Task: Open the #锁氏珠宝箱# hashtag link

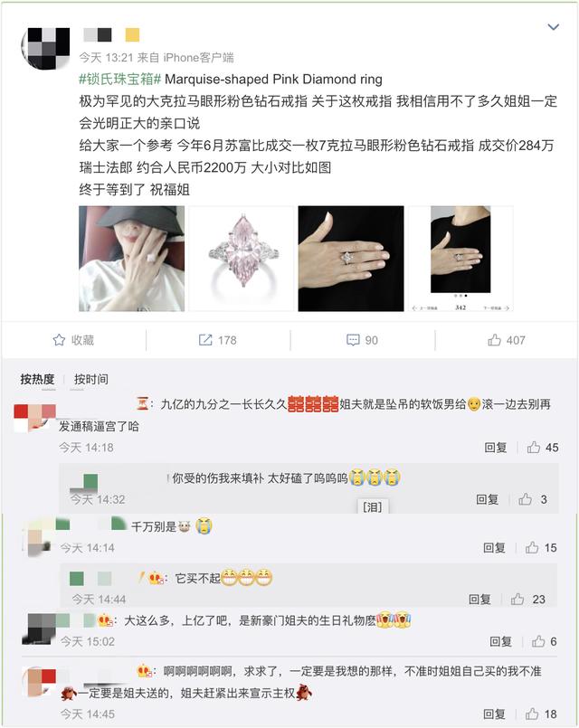Action: [x=119, y=80]
